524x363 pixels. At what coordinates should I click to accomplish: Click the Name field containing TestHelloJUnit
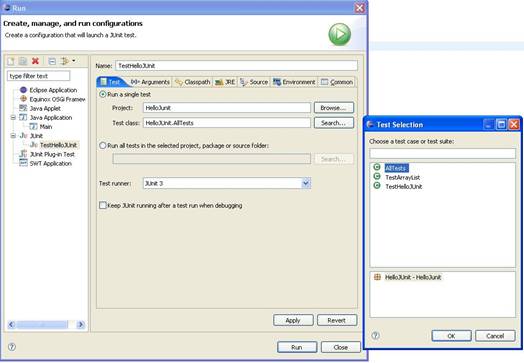tap(236, 66)
